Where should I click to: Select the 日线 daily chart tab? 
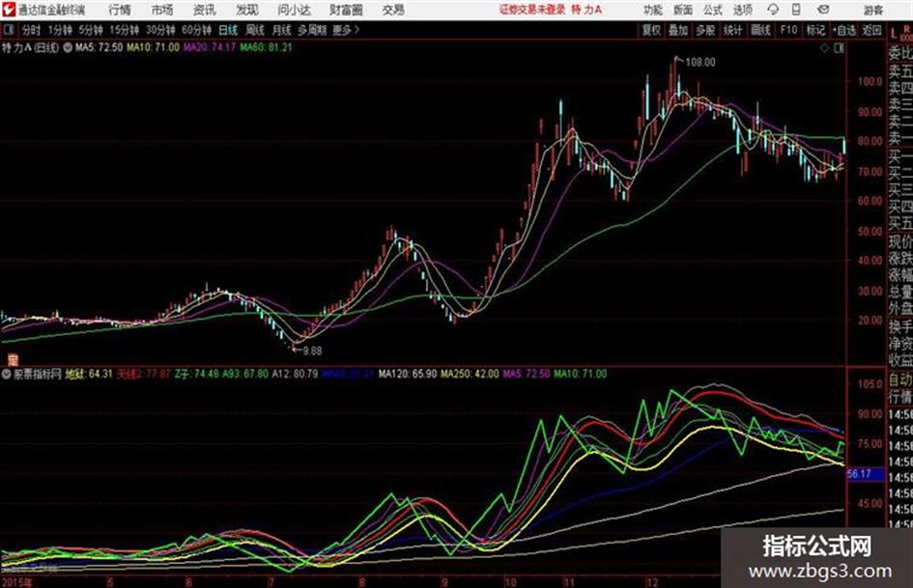coord(228,30)
